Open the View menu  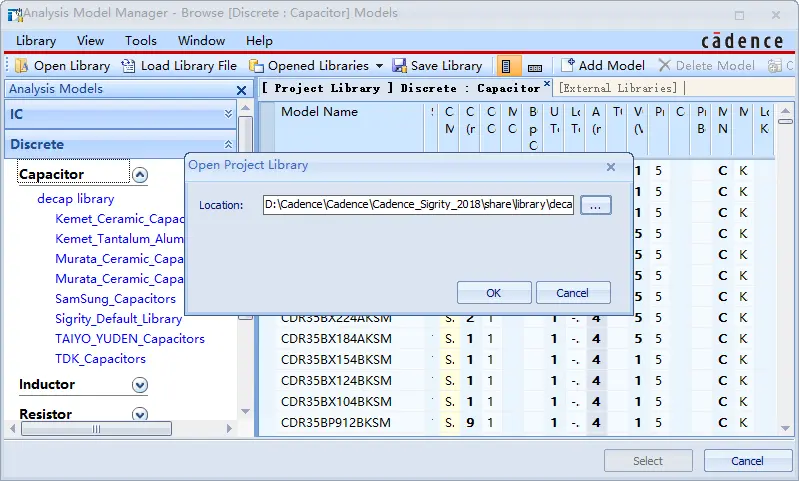pyautogui.click(x=90, y=41)
